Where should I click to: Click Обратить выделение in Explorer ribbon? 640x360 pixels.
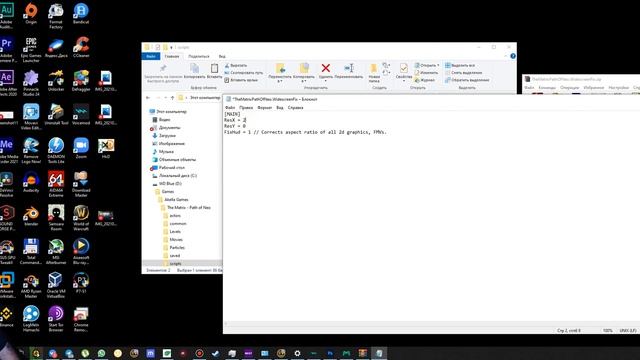pos(467,80)
